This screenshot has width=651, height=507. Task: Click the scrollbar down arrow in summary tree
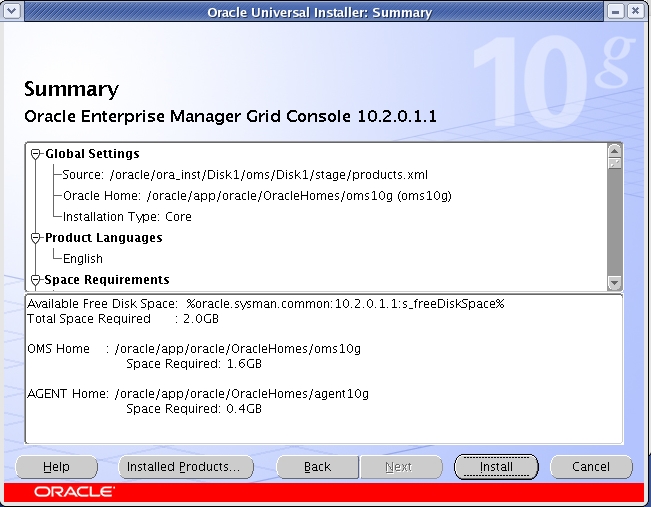click(614, 283)
